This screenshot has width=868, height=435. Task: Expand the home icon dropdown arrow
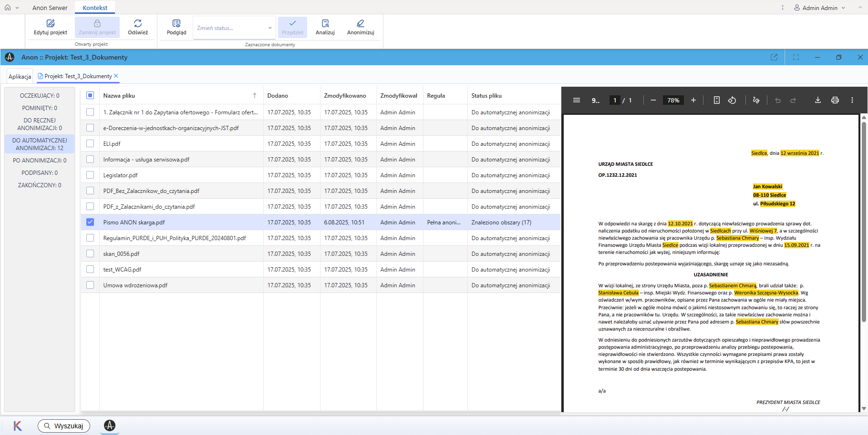(17, 8)
